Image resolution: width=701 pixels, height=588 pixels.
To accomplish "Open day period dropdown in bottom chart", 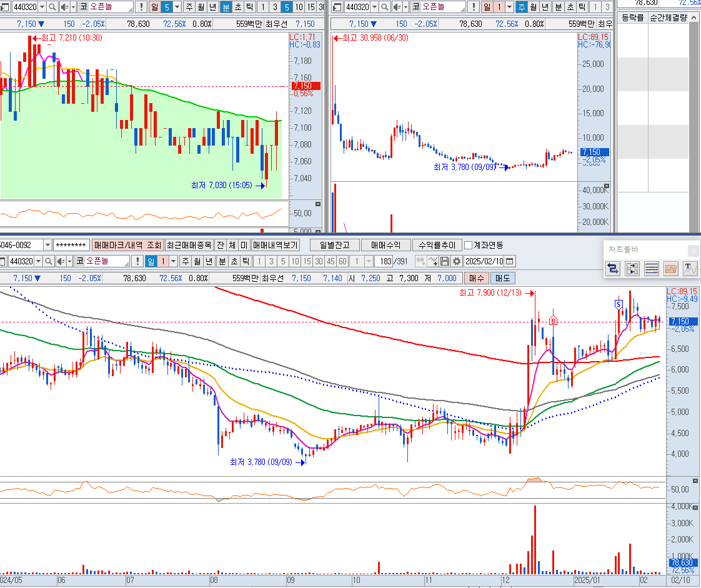I will pyautogui.click(x=174, y=261).
